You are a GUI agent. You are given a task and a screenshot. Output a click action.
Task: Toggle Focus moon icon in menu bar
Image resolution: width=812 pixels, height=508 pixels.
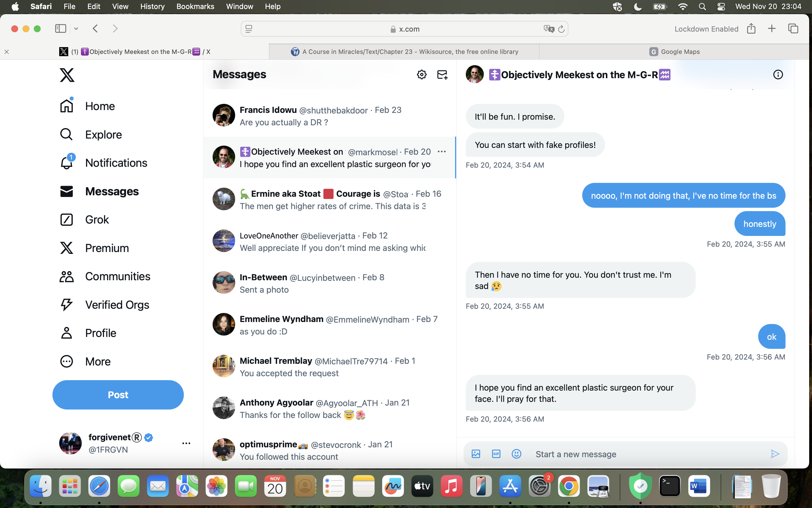[x=637, y=6]
